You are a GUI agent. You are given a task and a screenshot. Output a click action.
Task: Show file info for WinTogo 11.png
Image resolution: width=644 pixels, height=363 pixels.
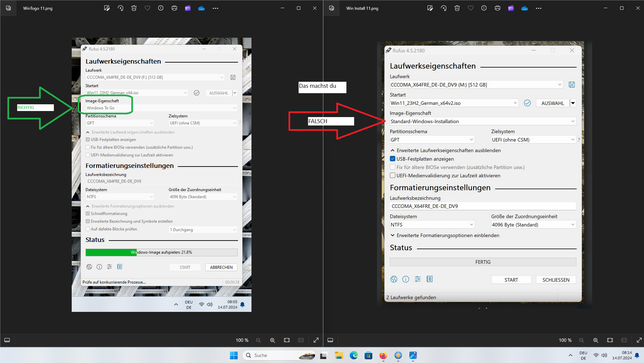[x=161, y=8]
